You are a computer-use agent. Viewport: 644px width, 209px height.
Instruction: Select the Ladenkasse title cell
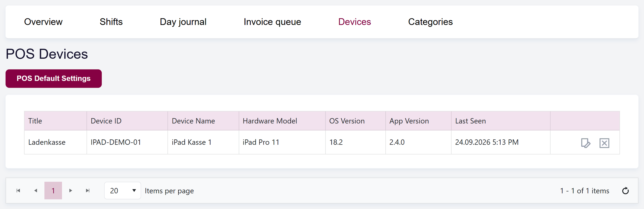56,142
